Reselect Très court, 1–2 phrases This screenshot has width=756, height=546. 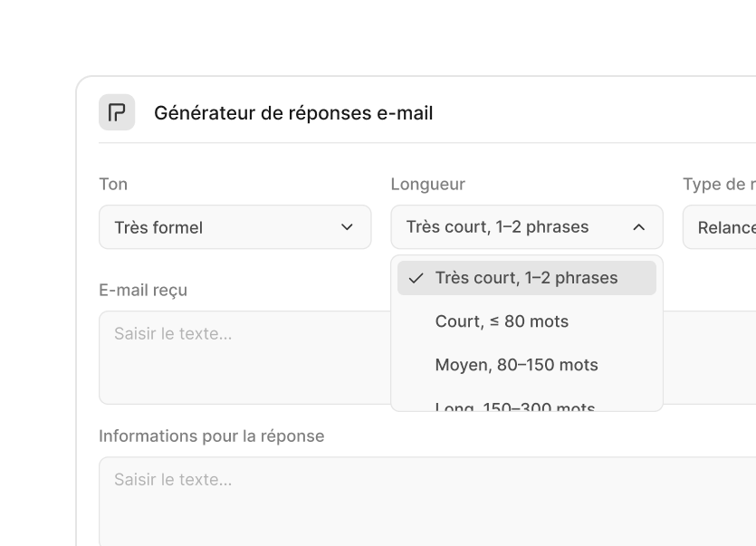tap(525, 278)
